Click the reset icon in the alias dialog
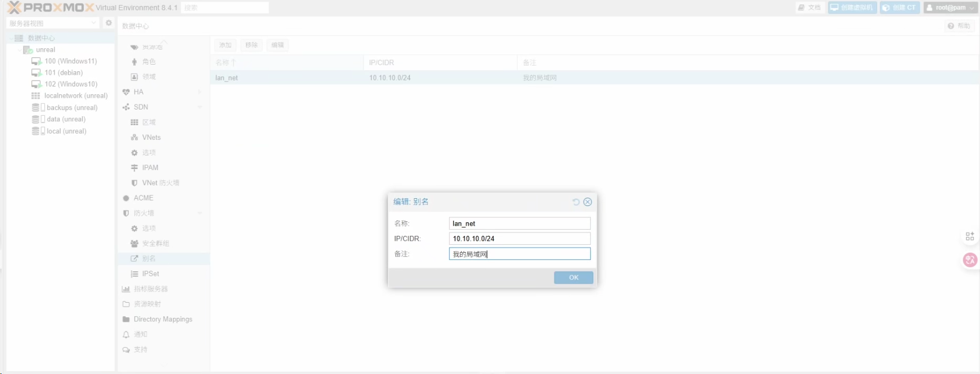Viewport: 980px width, 374px height. [x=576, y=202]
